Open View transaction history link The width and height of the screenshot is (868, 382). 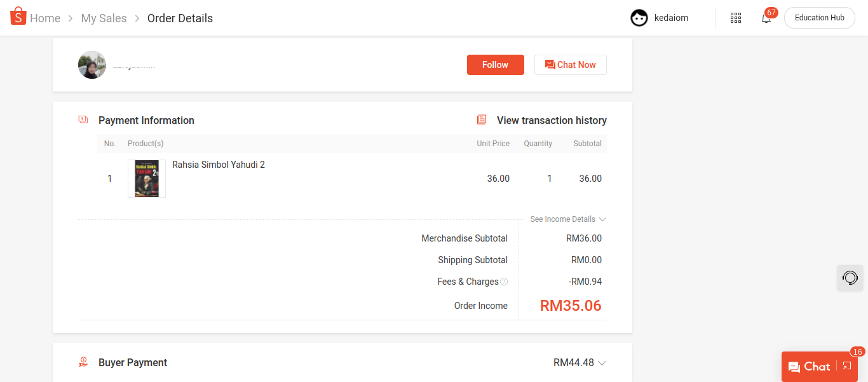click(x=552, y=120)
